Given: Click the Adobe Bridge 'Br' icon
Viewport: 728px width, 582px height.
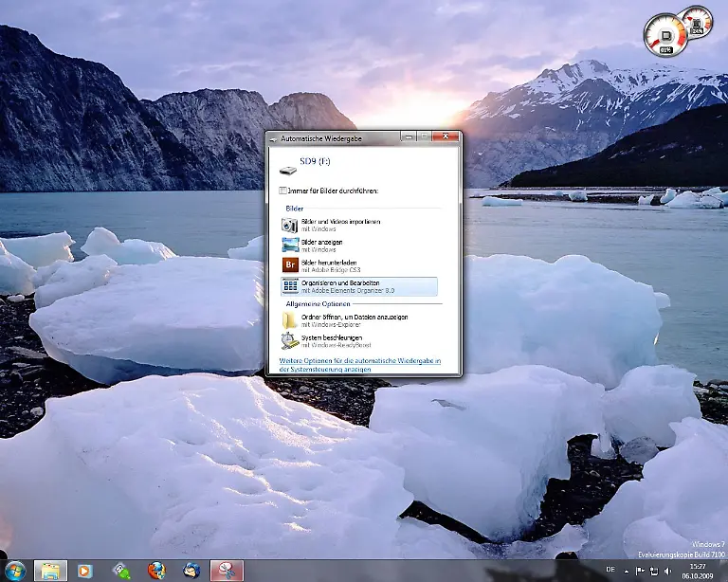Looking at the screenshot, I should [289, 265].
